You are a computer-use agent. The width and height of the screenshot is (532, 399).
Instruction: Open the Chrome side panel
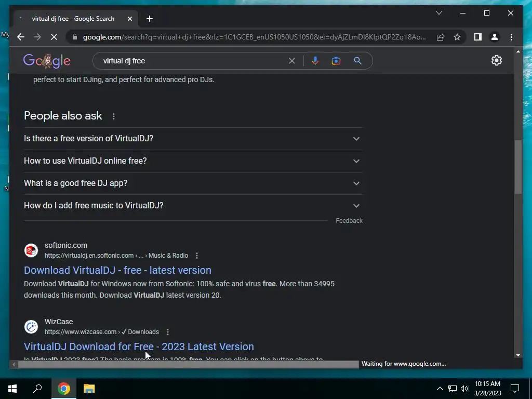pos(478,37)
